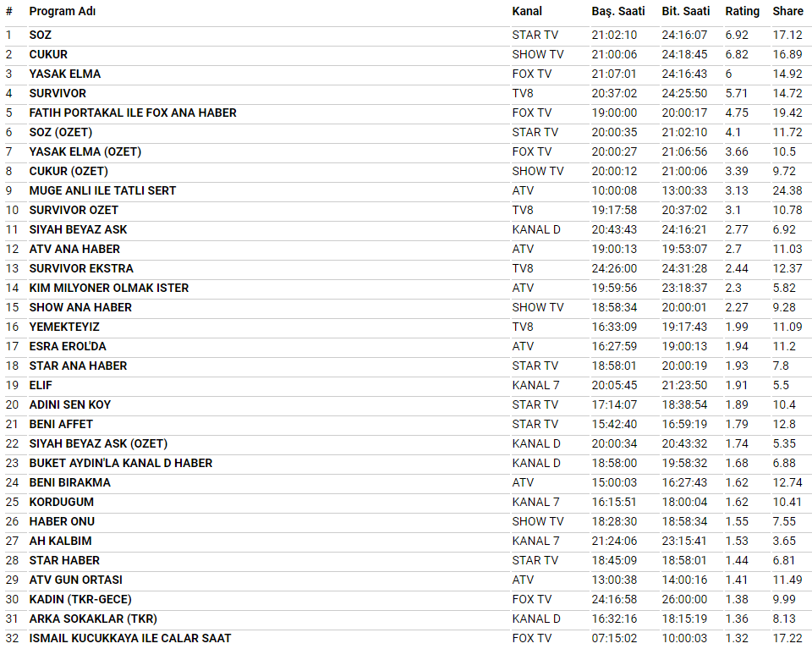Click the 'Program Adı' column header
This screenshot has height=649, width=812.
62,11
